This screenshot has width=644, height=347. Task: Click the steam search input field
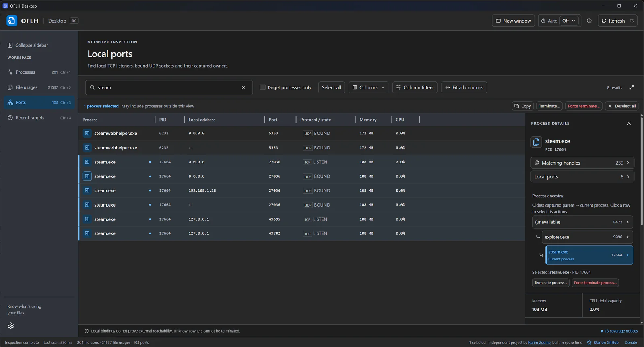point(169,87)
